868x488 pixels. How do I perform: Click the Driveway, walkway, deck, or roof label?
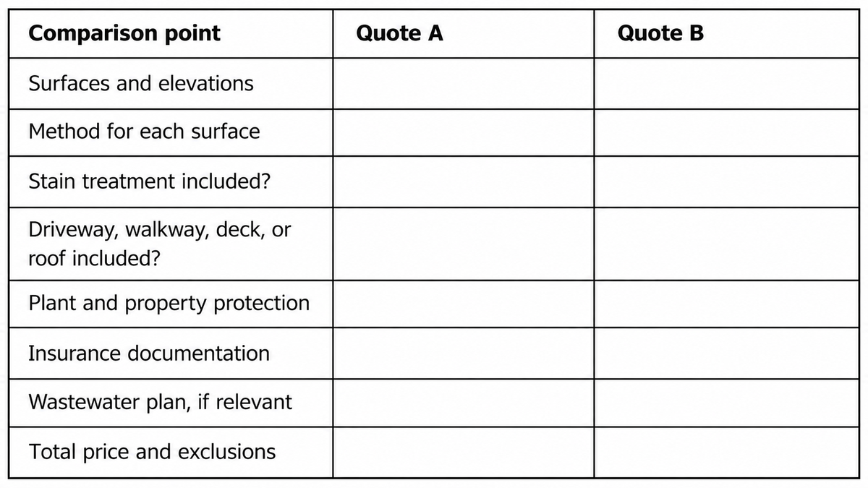click(x=160, y=244)
